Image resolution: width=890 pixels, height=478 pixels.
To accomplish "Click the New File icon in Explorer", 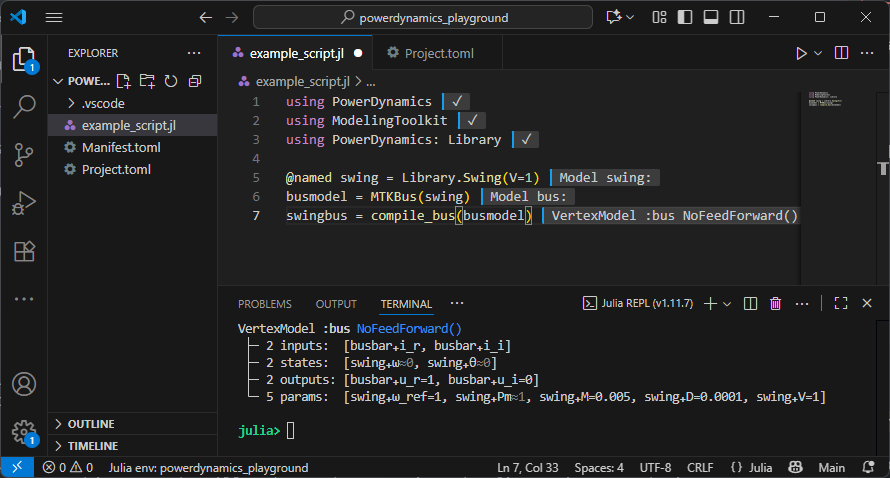I will pos(123,81).
